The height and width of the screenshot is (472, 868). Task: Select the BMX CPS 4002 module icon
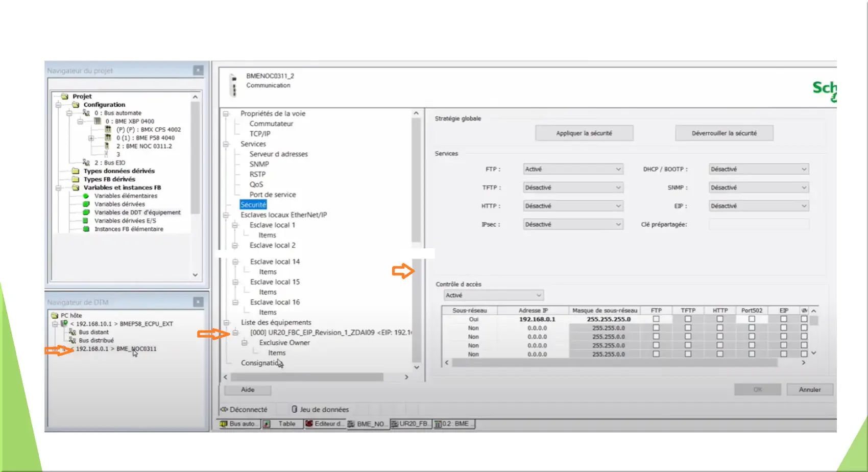(108, 129)
